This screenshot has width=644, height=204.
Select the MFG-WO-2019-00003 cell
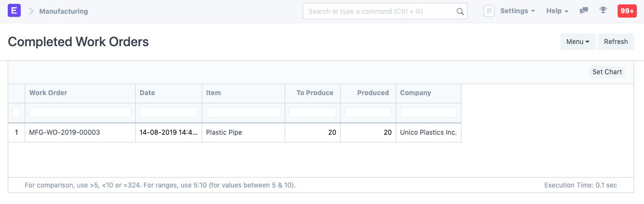80,133
